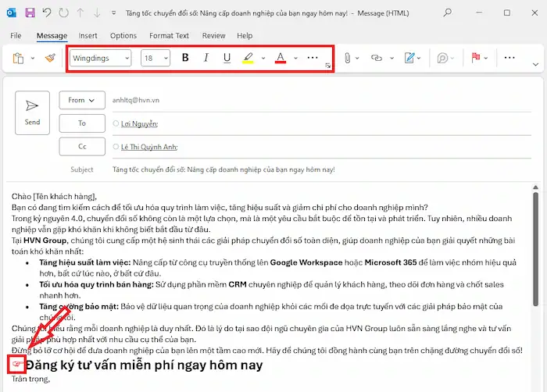Click the Cc button

pyautogui.click(x=81, y=146)
